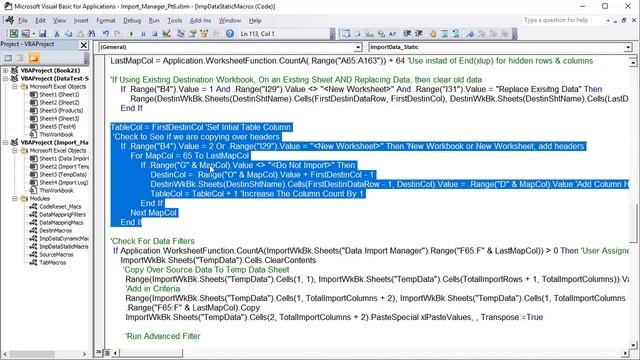640x360 pixels.
Task: Click the code line 'Next MapCol'
Action: (x=153, y=213)
